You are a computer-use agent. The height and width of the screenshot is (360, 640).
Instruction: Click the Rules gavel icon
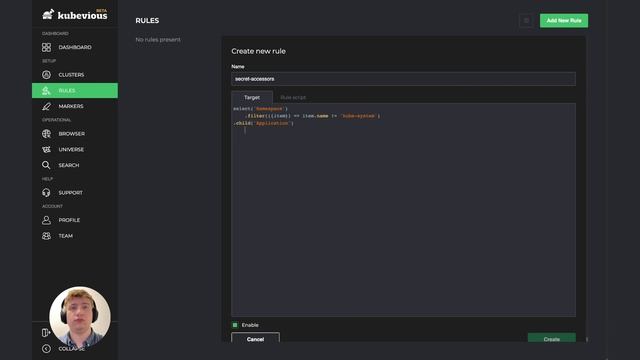point(47,91)
